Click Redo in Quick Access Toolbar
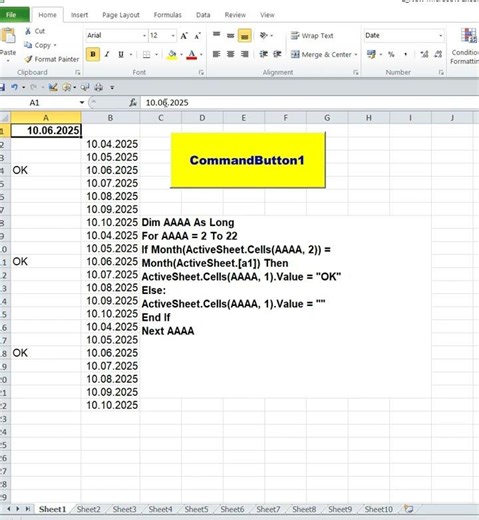Viewport: 479px width, 520px height. coord(34,87)
